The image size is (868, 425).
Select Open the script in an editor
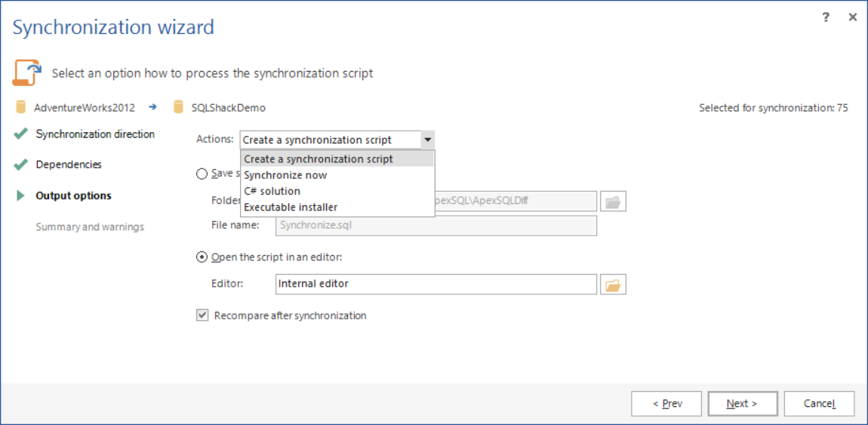tap(202, 257)
